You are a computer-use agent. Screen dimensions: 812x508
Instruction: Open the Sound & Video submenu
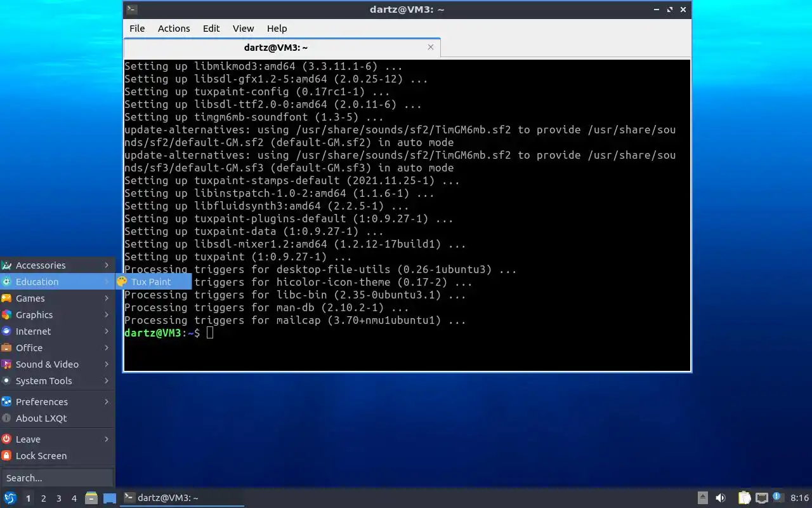[57, 364]
